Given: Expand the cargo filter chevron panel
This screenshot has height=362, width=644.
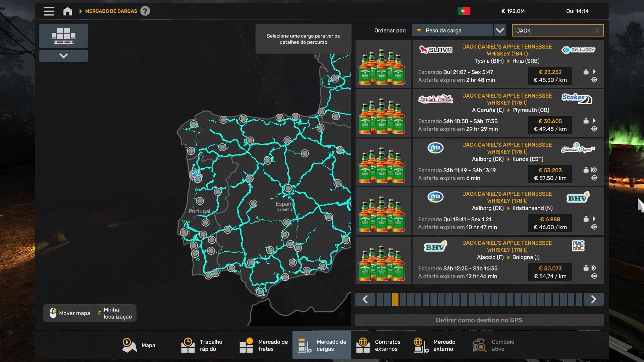Looking at the screenshot, I should point(63,56).
